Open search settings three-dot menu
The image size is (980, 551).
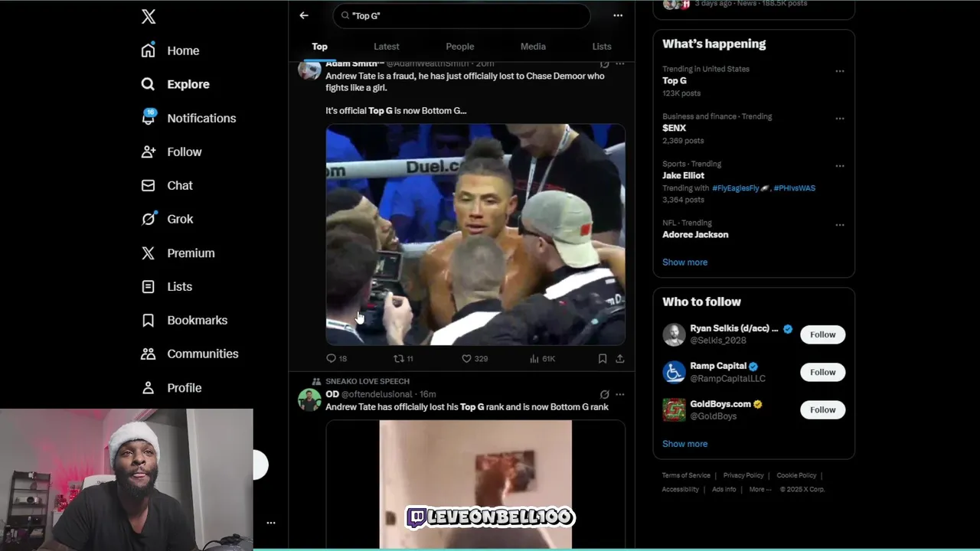click(x=618, y=15)
